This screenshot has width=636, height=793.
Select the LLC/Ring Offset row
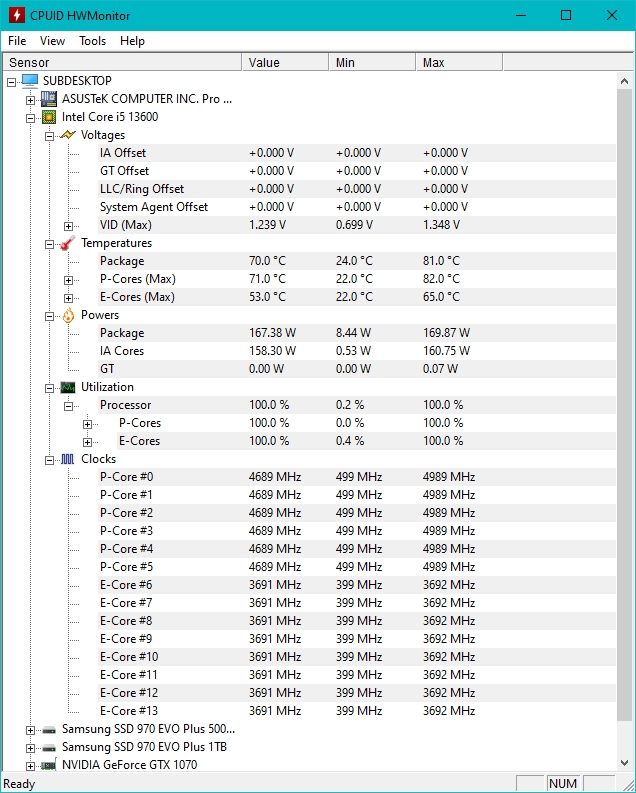[357, 189]
